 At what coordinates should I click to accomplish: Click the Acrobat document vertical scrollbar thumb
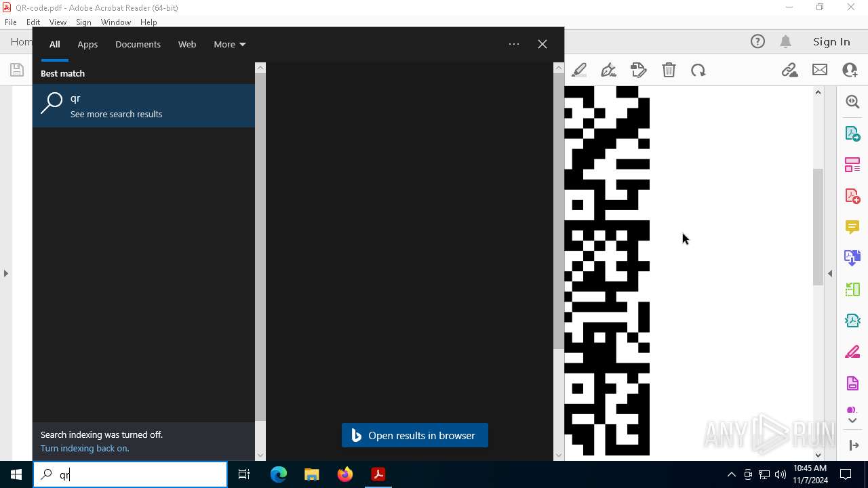pyautogui.click(x=818, y=227)
